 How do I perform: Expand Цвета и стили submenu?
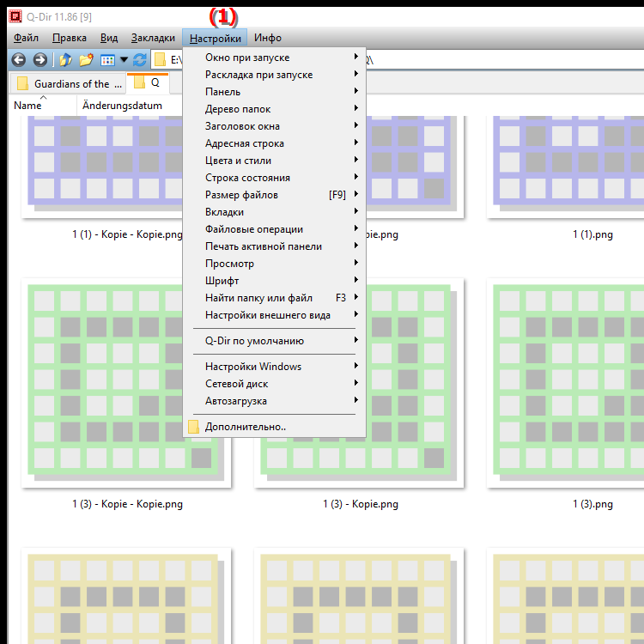275,161
